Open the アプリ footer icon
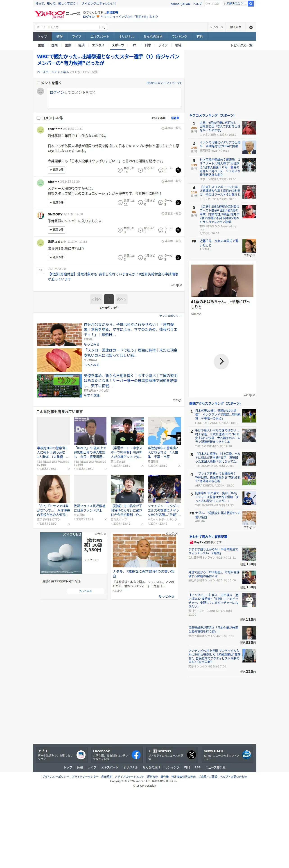Screen dimensions: 289x868 81,755
